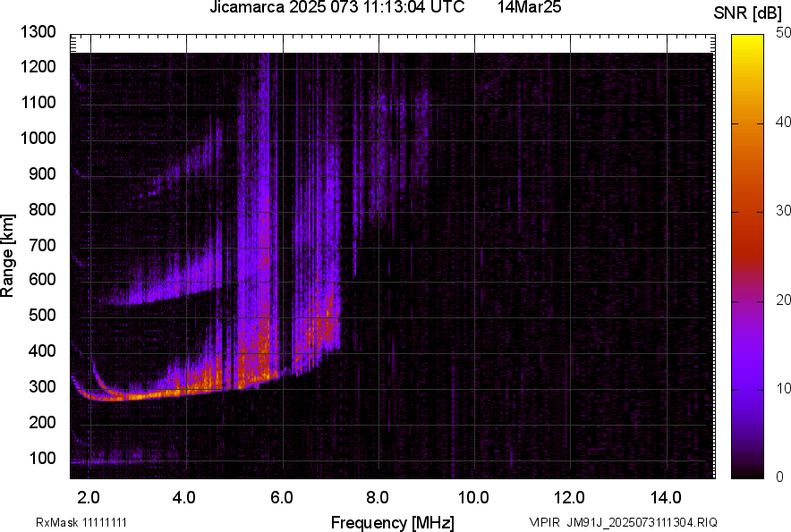
Task: Click range tick label '700'
Action: (42, 245)
